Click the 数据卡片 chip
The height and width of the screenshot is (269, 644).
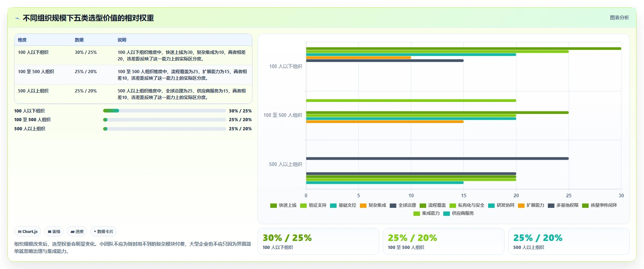pyautogui.click(x=103, y=232)
